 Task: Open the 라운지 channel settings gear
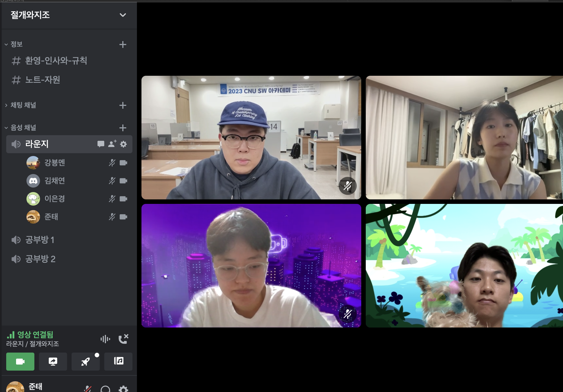click(x=123, y=144)
